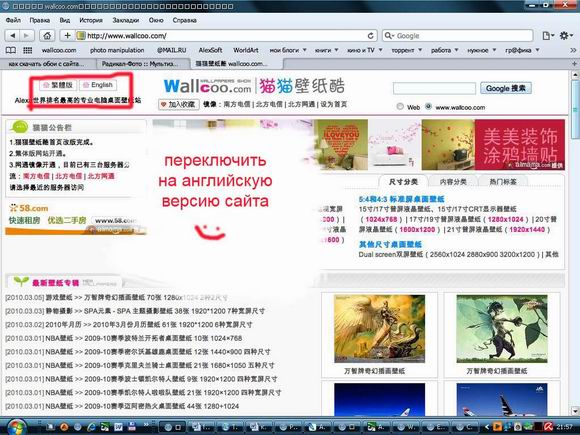
Task: Select the 热门标签 tab on the page
Action: click(503, 182)
